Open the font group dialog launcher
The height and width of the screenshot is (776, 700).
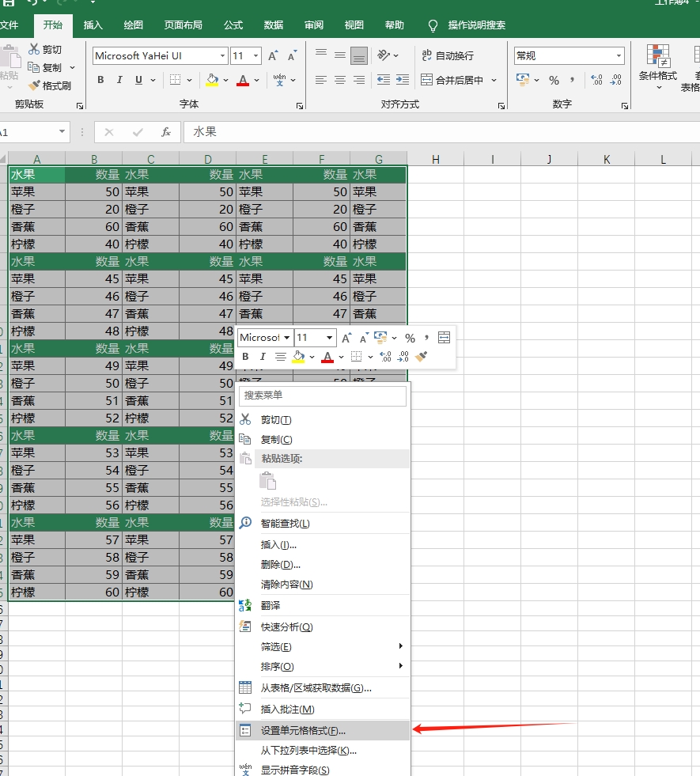pos(299,105)
